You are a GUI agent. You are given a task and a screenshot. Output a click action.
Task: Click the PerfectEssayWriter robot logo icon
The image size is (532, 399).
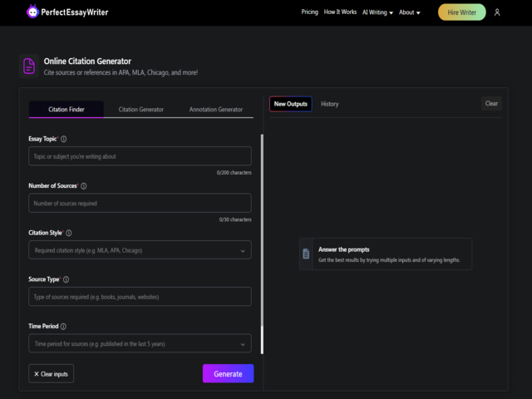[x=32, y=12]
